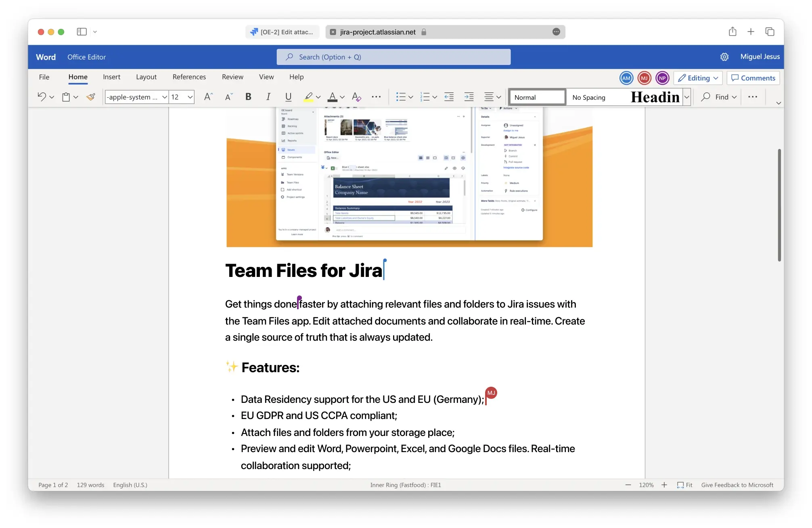Switch to the Insert tab

point(111,77)
